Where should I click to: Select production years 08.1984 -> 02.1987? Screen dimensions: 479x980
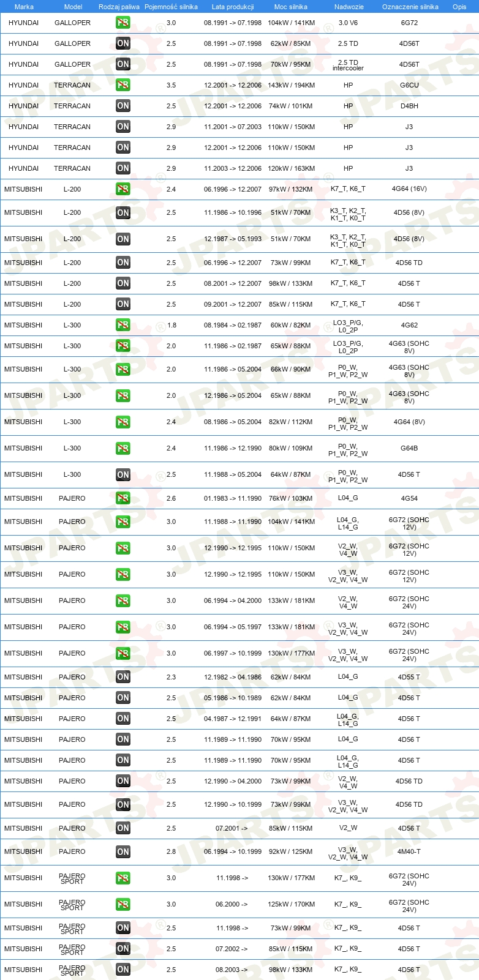[233, 325]
